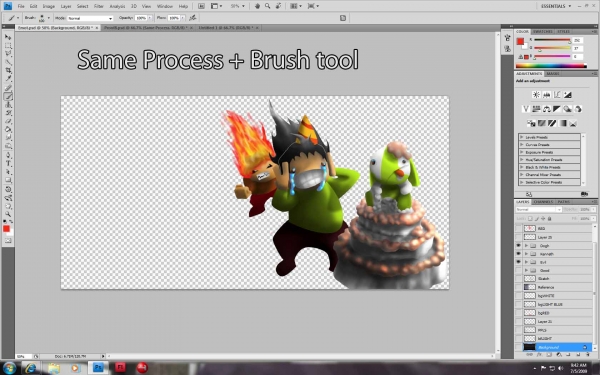Expand Levels Presets list
Screen dimensions: 600x375
(522, 137)
